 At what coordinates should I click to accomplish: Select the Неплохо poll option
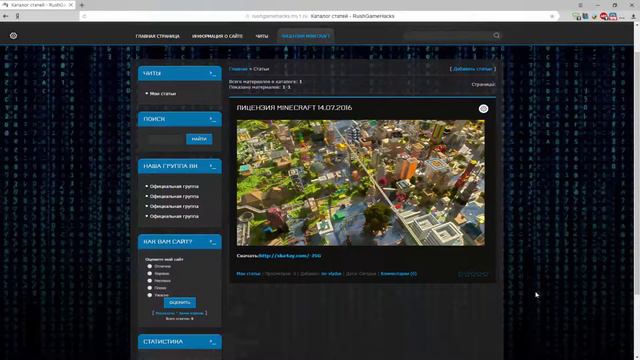150,280
